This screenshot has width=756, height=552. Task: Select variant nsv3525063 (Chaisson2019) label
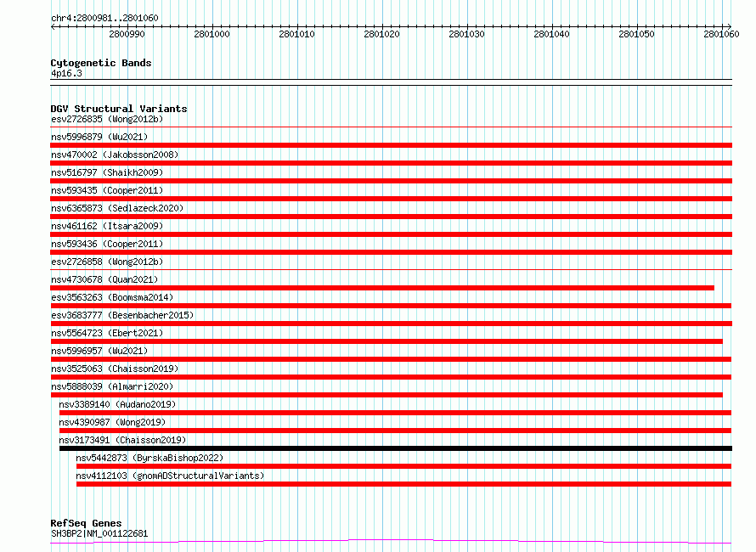coord(115,369)
